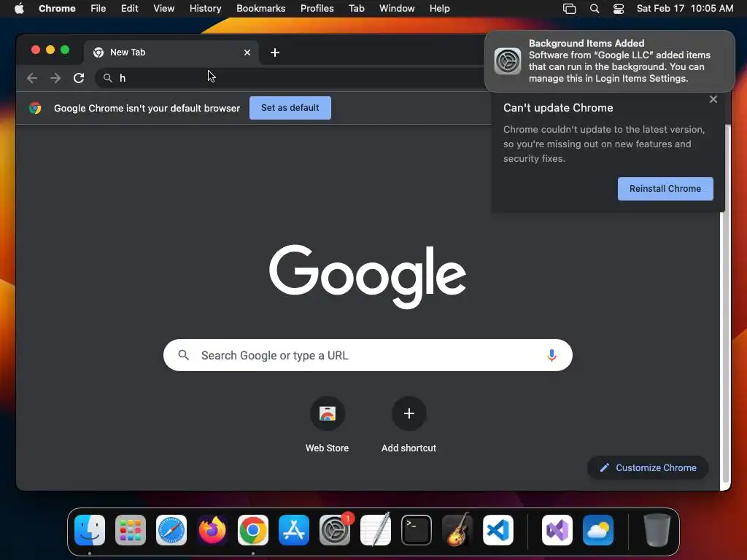The height and width of the screenshot is (560, 747).
Task: Open the Edit menu
Action: (130, 9)
